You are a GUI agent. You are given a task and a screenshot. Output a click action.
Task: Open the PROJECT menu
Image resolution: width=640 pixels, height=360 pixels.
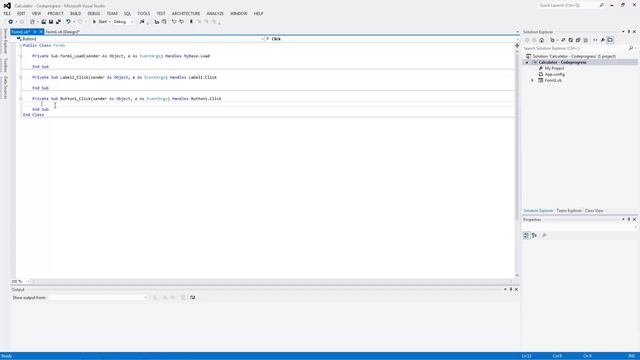pos(56,13)
